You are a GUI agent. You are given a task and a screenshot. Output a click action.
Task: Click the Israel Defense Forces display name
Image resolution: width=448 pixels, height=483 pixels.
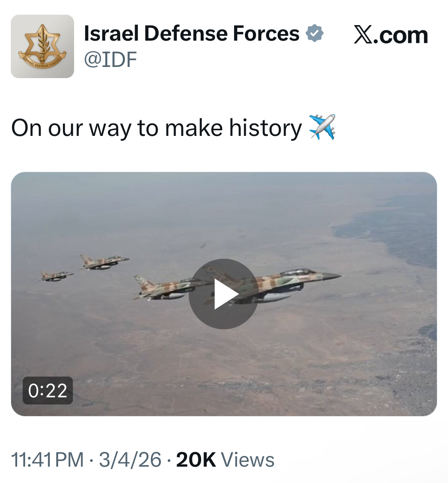[x=192, y=33]
